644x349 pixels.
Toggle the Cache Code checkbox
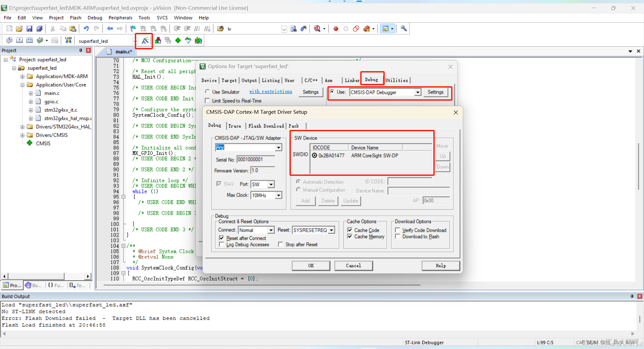350,230
